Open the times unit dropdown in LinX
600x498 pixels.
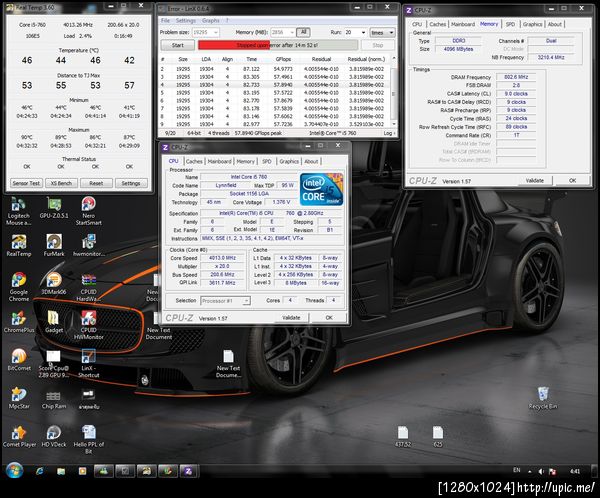coord(382,33)
